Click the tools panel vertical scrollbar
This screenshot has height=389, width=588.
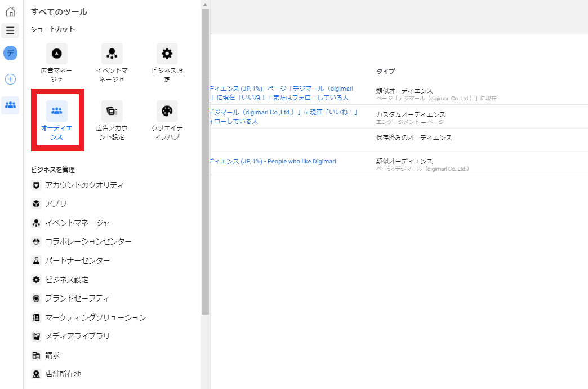click(x=205, y=161)
